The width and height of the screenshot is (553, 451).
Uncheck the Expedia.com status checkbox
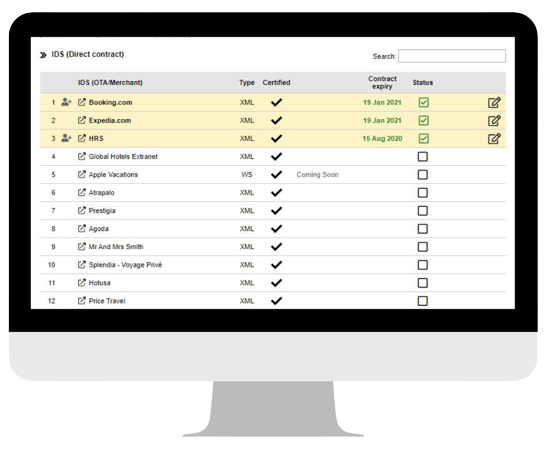coord(423,121)
